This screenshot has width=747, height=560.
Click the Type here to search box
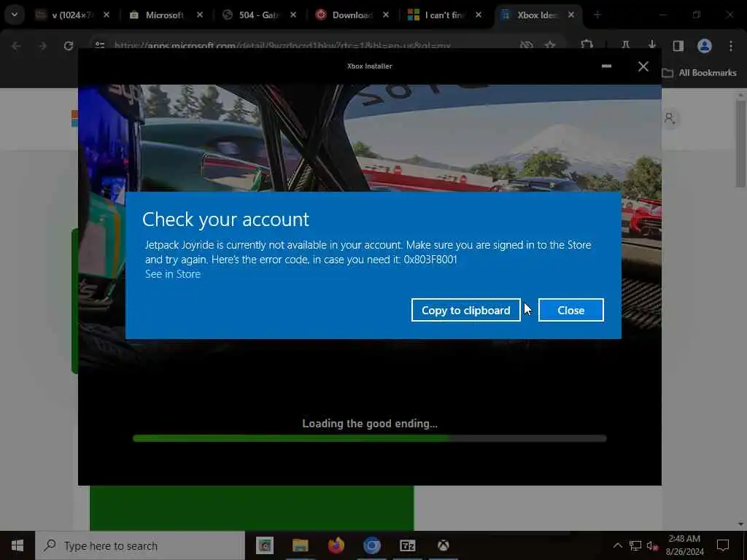click(140, 545)
